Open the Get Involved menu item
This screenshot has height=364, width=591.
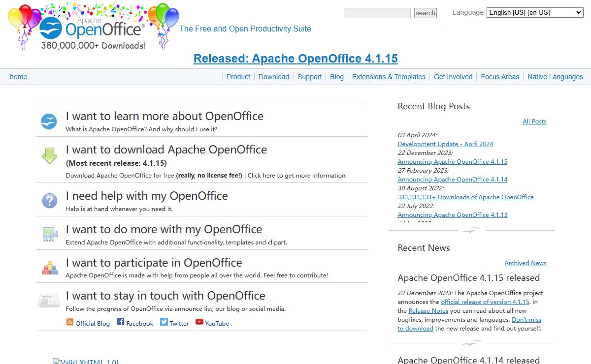pyautogui.click(x=453, y=77)
